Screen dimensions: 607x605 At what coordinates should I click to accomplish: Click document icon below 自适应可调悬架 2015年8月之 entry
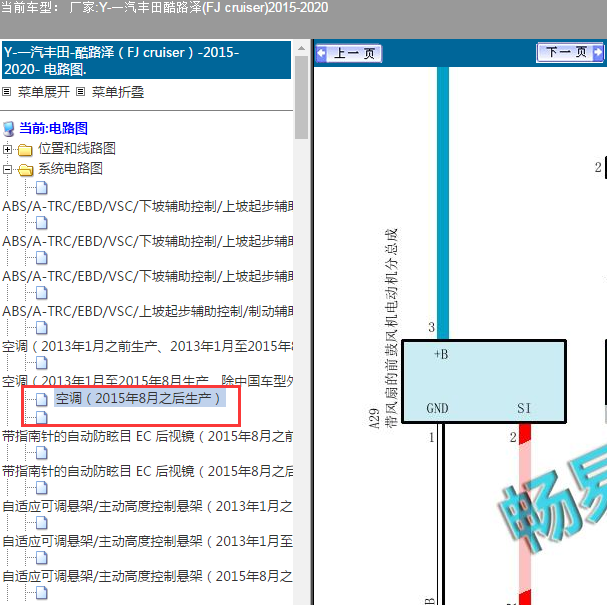pos(42,593)
